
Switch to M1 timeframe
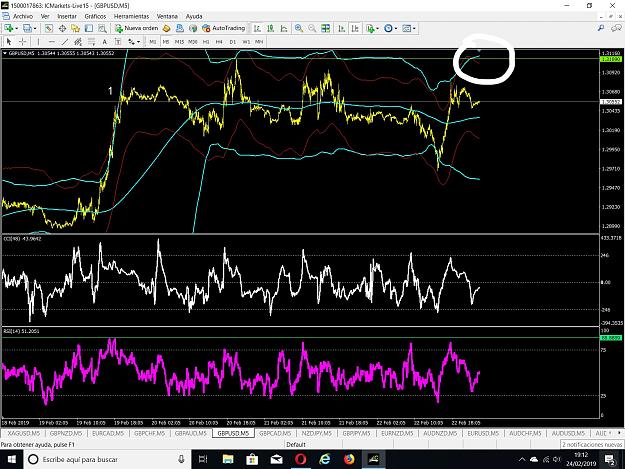[x=153, y=41]
